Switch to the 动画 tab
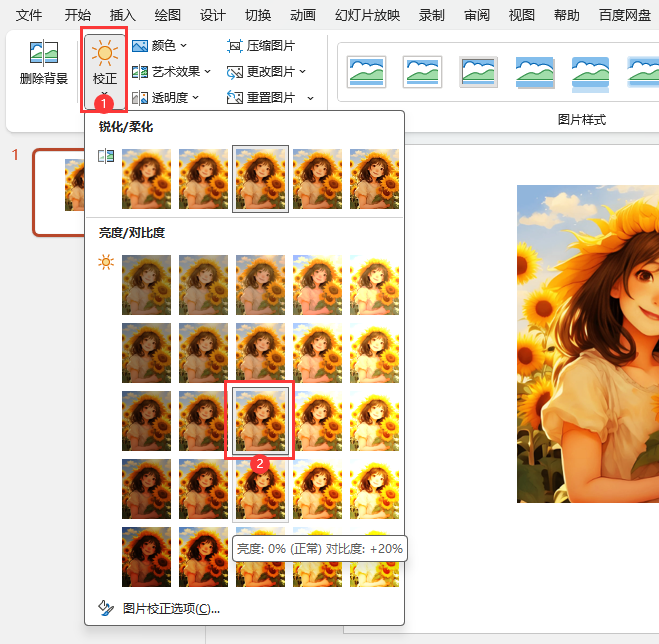This screenshot has width=659, height=644. pyautogui.click(x=303, y=16)
